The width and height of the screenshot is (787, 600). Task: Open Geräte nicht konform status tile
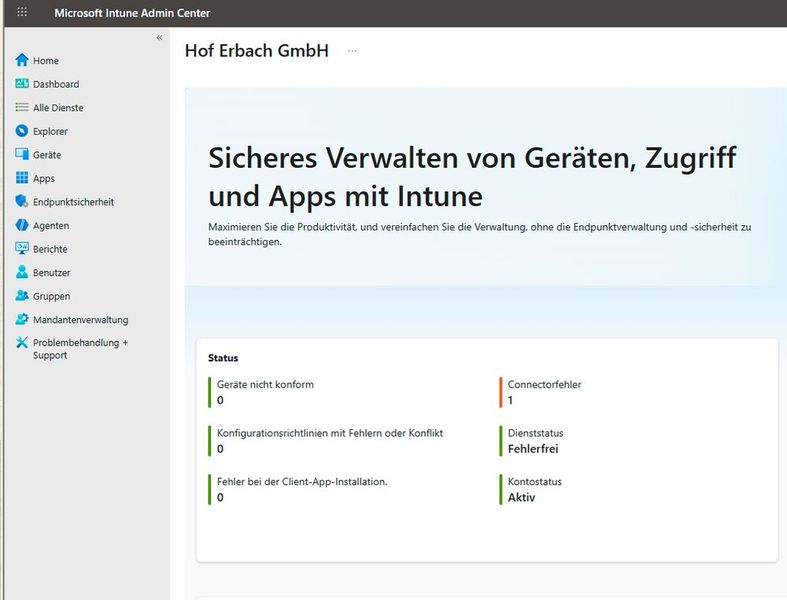tap(261, 392)
